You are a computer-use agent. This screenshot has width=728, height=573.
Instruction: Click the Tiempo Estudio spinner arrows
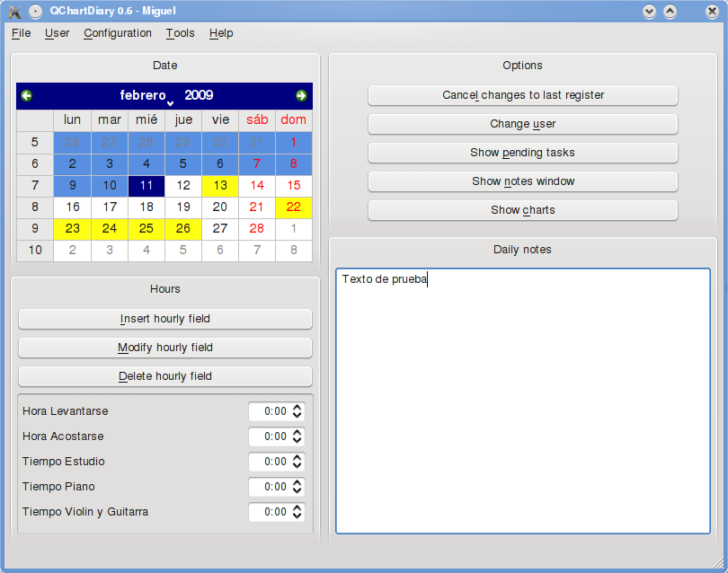click(x=297, y=462)
